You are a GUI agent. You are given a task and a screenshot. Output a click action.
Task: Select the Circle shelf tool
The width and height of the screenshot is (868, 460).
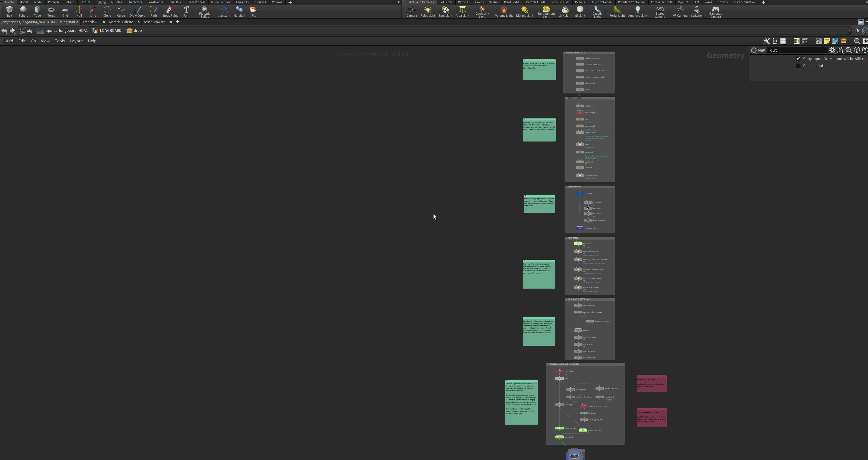[x=107, y=11]
